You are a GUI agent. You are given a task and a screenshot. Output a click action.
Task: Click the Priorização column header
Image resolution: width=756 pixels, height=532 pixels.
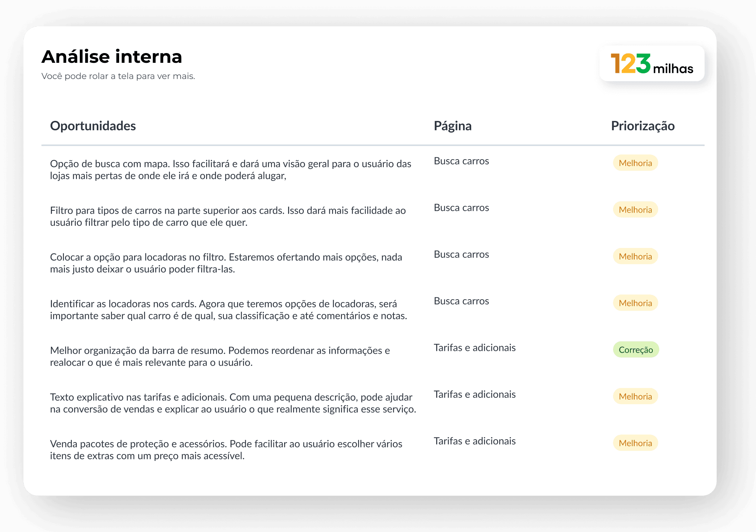(x=642, y=126)
